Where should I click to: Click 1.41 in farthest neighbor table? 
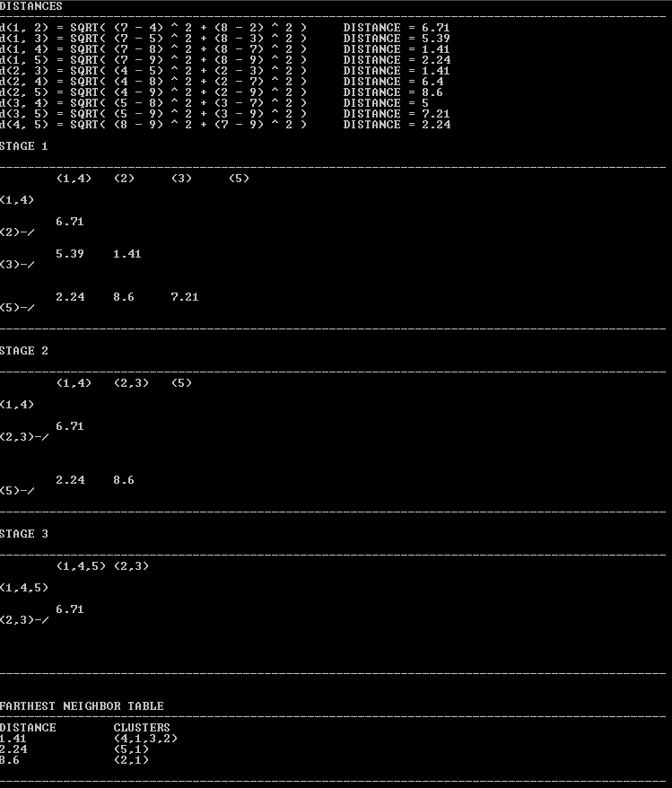coord(13,739)
